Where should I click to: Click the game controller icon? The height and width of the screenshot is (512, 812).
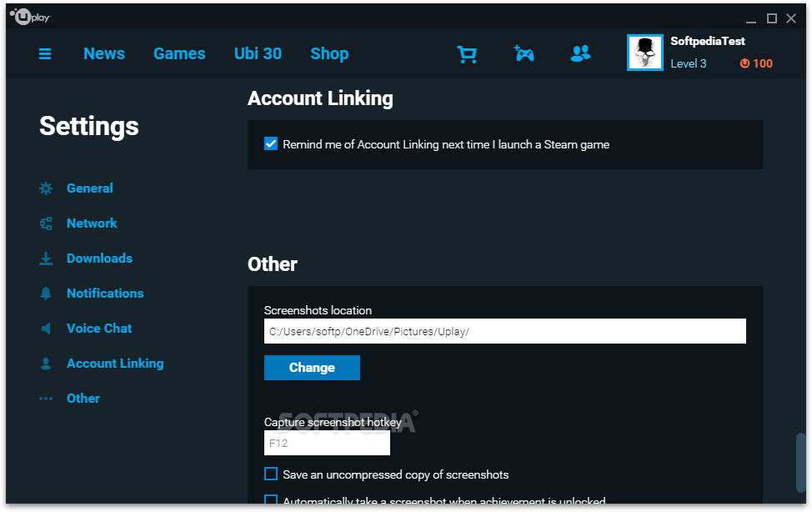coord(524,53)
